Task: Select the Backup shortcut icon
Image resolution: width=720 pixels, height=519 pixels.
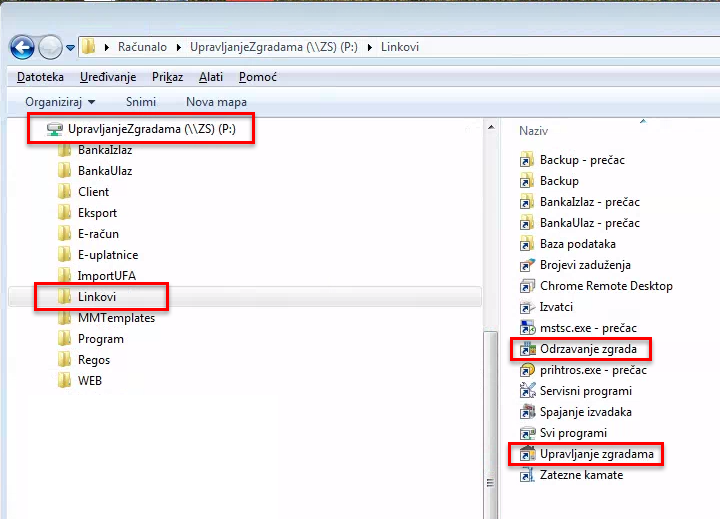Action: tap(527, 181)
